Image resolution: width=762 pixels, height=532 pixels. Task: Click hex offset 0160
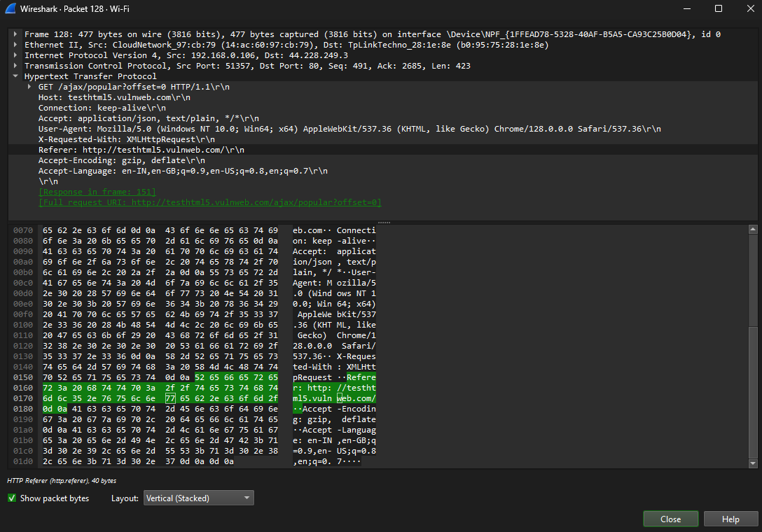[23, 388]
